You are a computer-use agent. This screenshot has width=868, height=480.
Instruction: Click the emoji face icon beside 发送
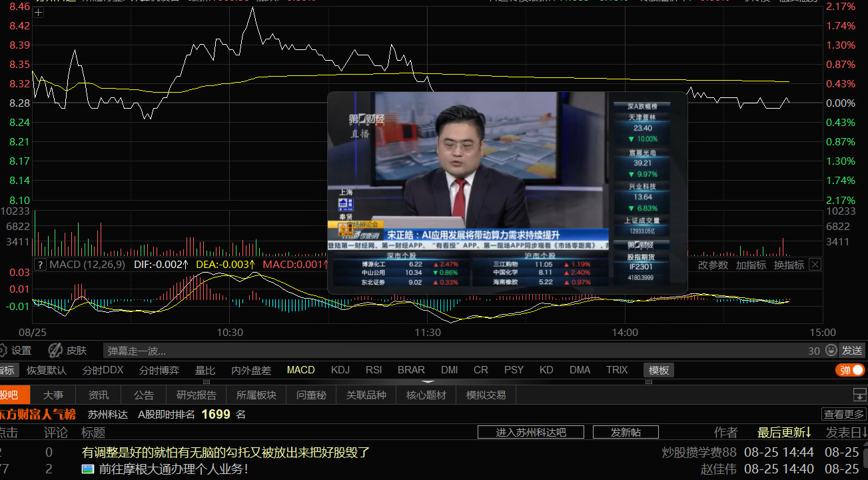click(x=831, y=350)
